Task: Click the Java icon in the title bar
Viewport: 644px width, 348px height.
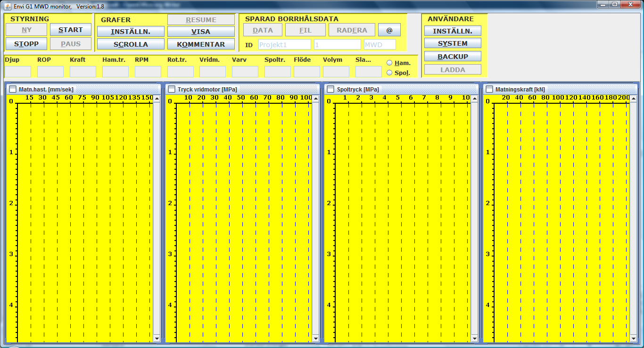Action: 8,6
